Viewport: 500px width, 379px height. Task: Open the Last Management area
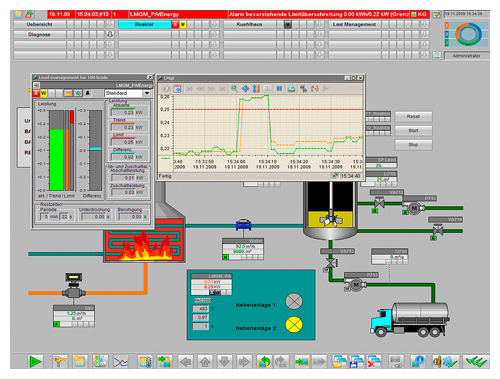coord(354,24)
